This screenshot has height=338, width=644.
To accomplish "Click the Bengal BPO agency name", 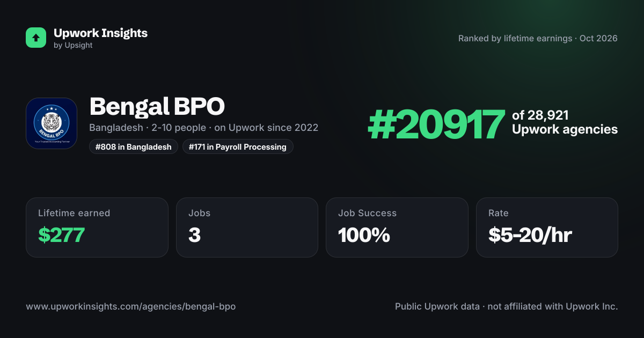I will click(x=157, y=106).
